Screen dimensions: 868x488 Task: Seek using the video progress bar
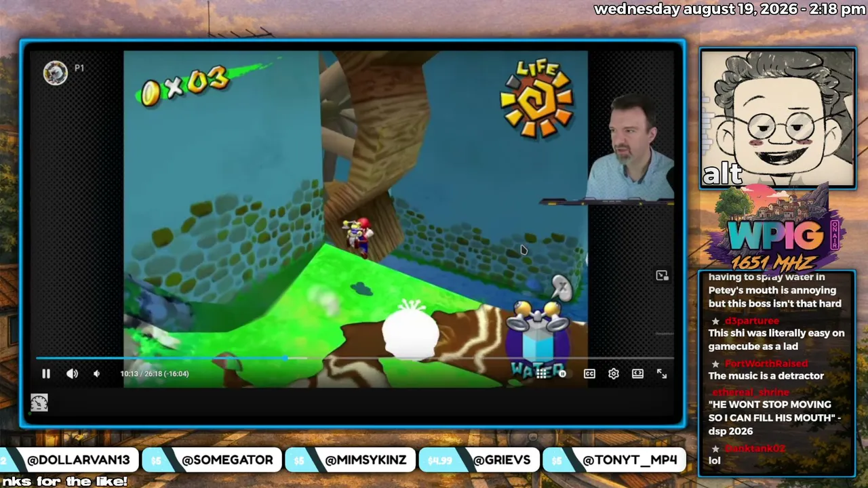[355, 358]
